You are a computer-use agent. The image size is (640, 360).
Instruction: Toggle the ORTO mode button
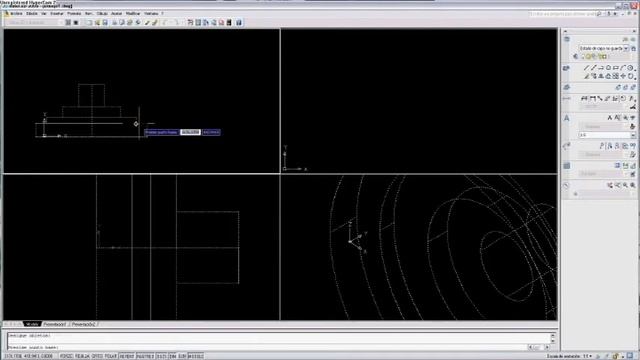[97, 356]
